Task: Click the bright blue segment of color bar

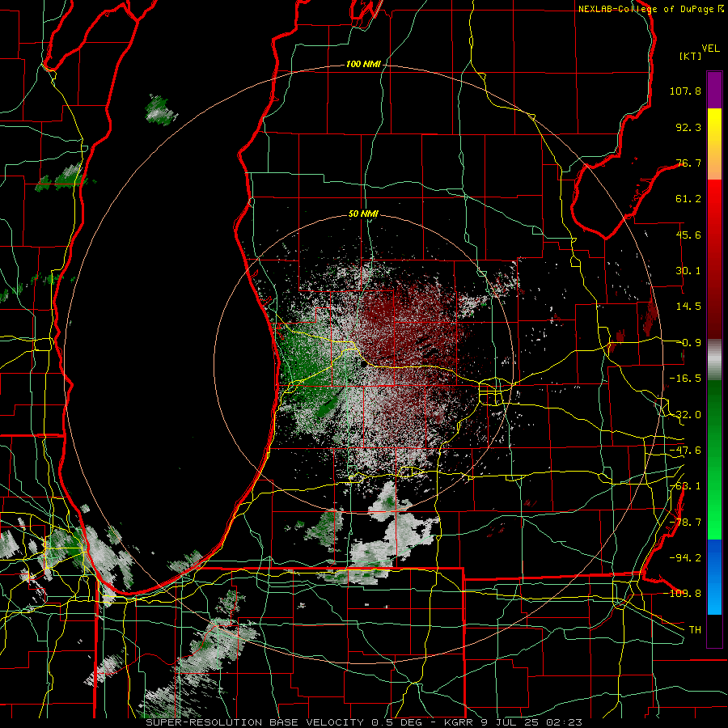Action: click(714, 577)
